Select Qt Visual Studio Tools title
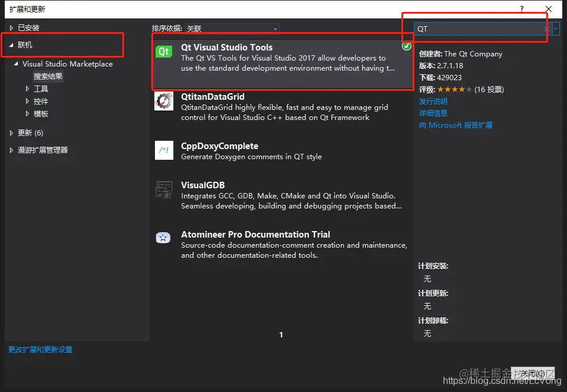Viewport: 567px width, 392px height. 227,48
